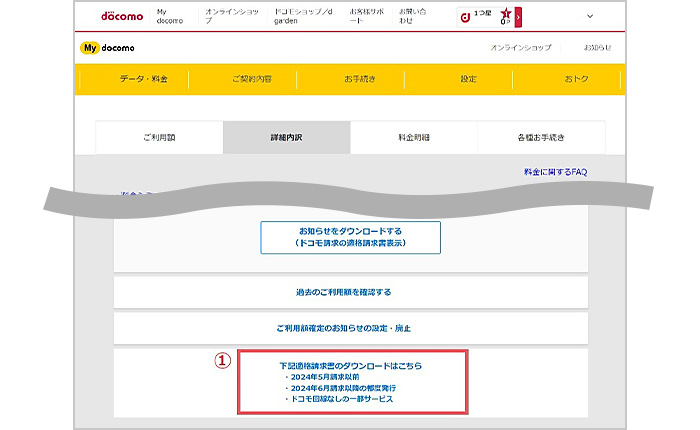Select おトク in yellow menu
Viewport: 700px width, 430px height.
click(x=576, y=79)
